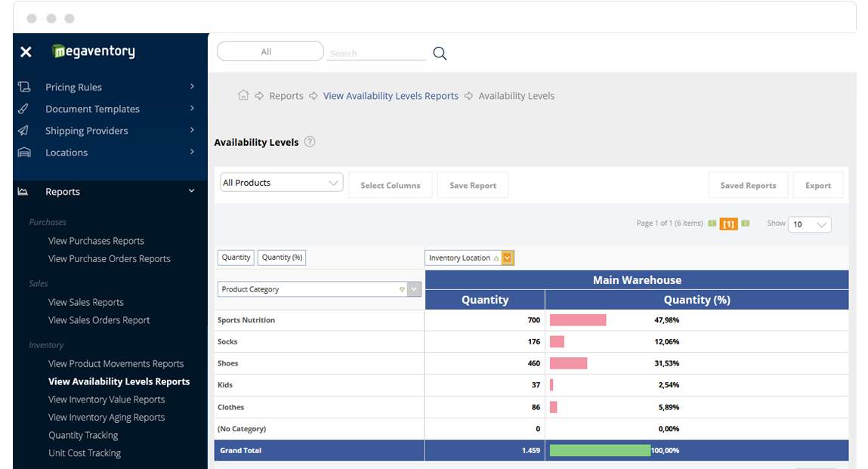Open the All Products dropdown
Viewport: 868px width, 469px height.
pos(281,183)
